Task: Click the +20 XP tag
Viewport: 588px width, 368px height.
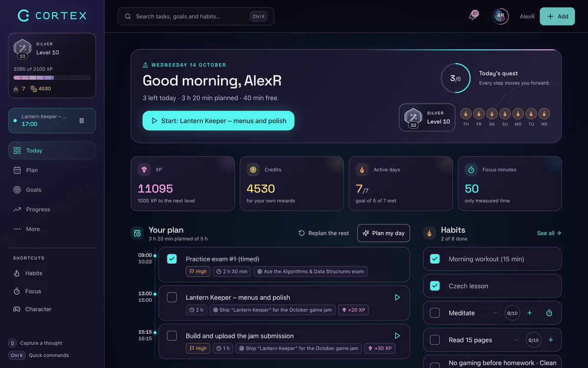Action: coord(354,310)
